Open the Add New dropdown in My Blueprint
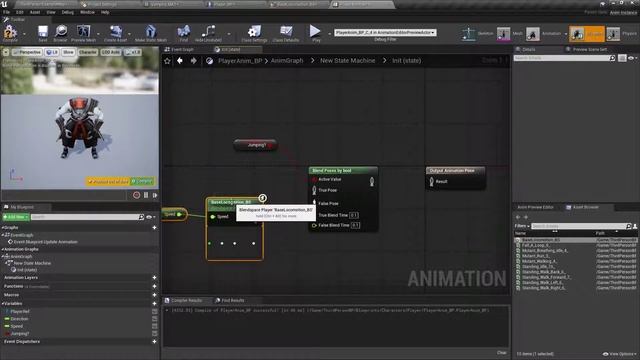 (x=16, y=217)
